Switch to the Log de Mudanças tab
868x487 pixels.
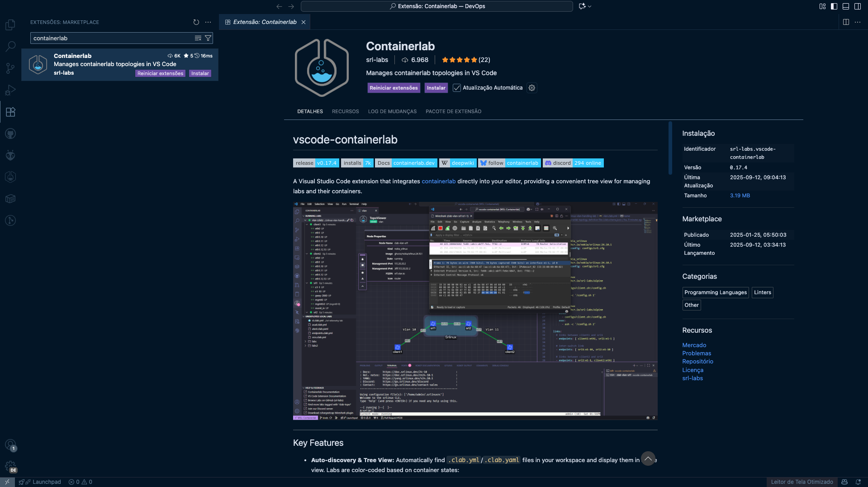pos(392,111)
